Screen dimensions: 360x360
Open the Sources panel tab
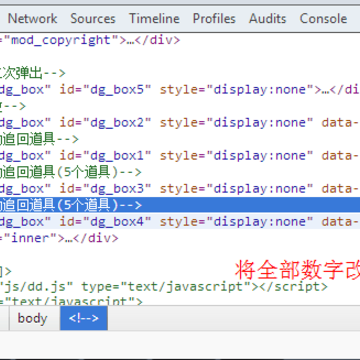[93, 19]
